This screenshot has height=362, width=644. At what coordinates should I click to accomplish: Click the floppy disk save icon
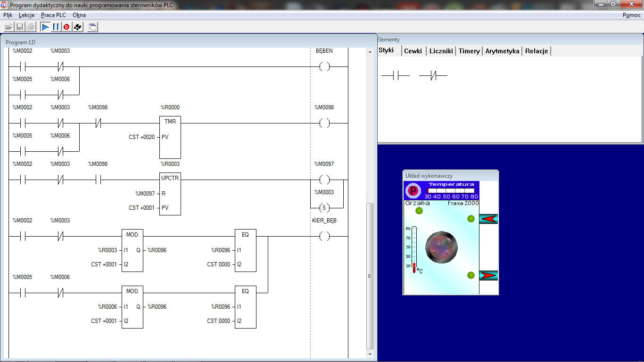pyautogui.click(x=20, y=27)
